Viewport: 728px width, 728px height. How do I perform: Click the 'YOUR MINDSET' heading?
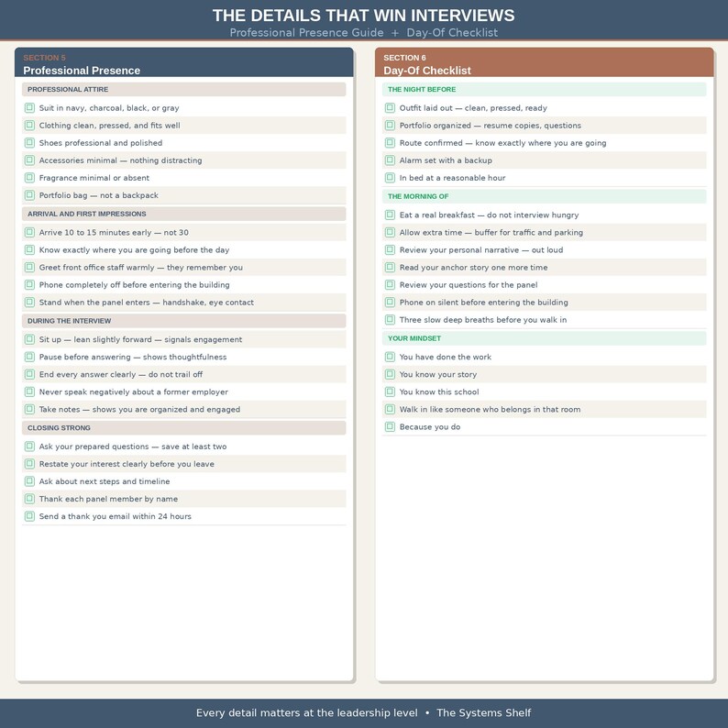point(414,338)
